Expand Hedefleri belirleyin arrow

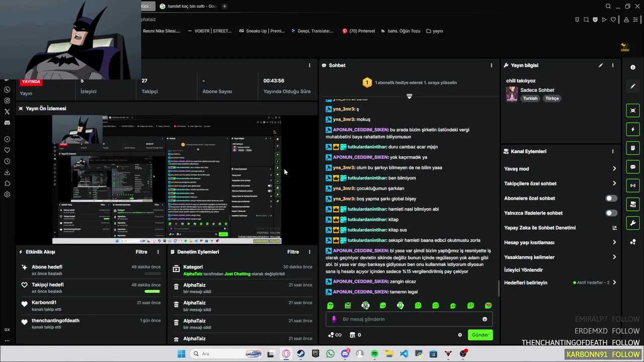[614, 283]
